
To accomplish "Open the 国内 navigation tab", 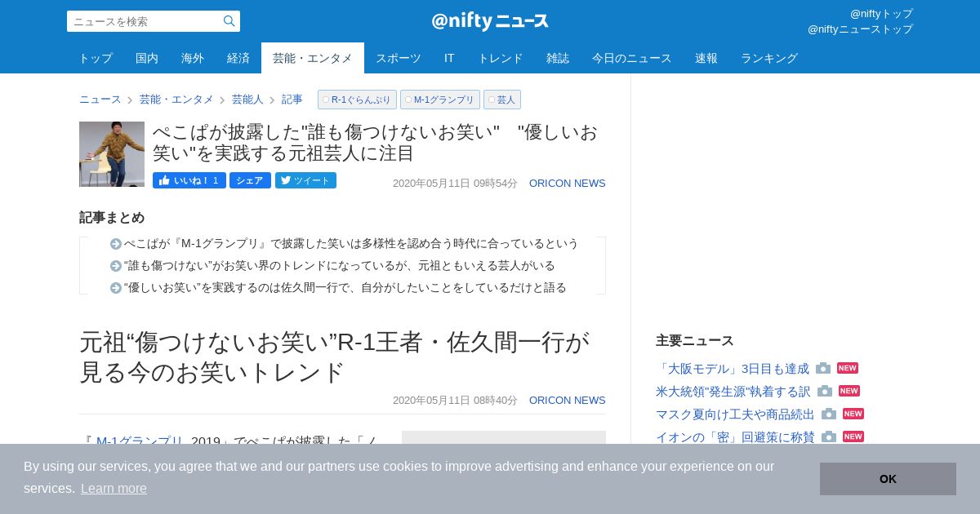I will click(x=147, y=58).
